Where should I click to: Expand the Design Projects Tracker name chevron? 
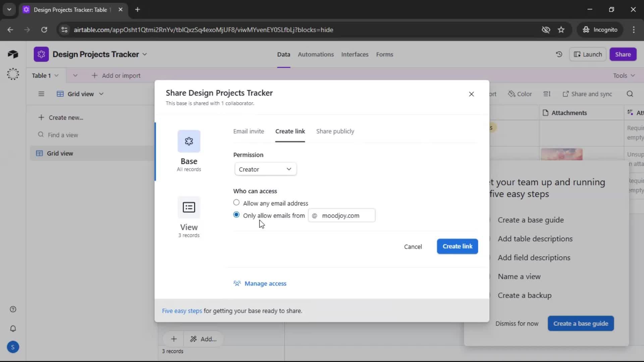click(145, 54)
